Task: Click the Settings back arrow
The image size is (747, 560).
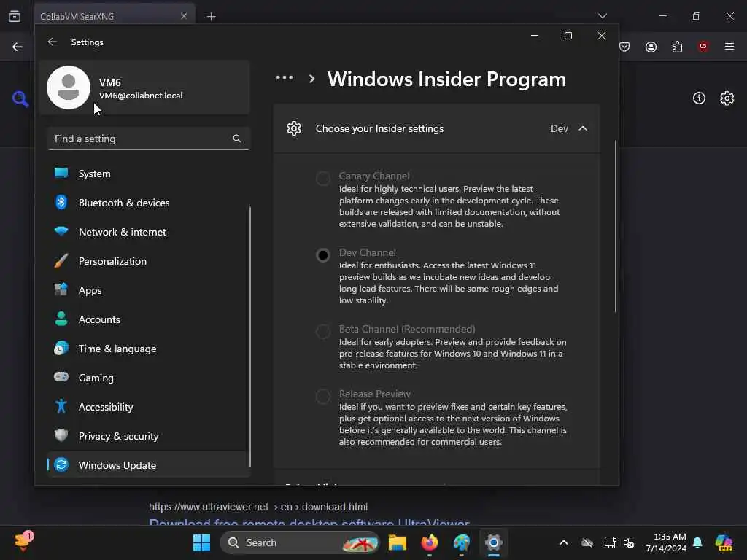Action: [53, 42]
